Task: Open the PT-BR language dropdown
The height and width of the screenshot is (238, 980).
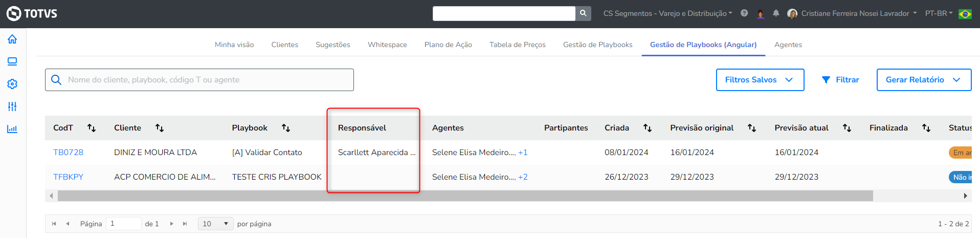Action: (x=939, y=13)
